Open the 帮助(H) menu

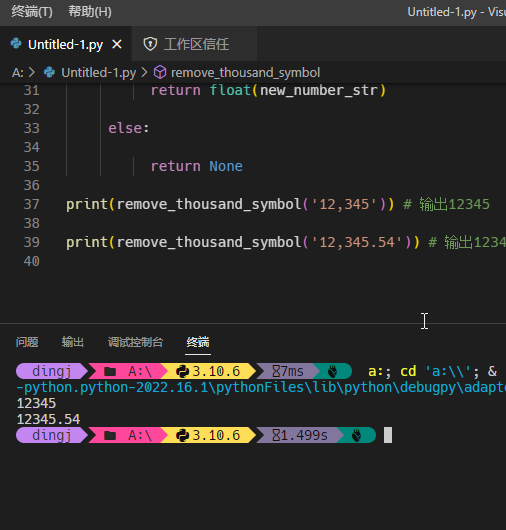click(90, 12)
